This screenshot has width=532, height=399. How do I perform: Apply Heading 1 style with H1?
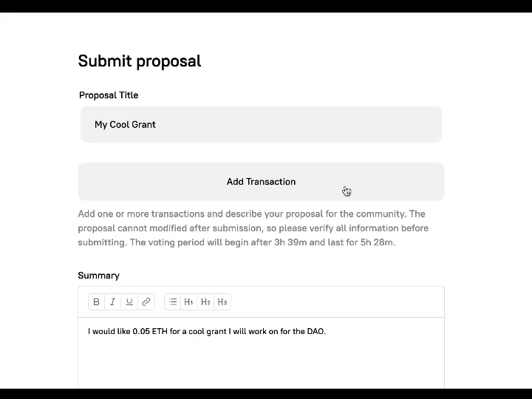pos(189,301)
